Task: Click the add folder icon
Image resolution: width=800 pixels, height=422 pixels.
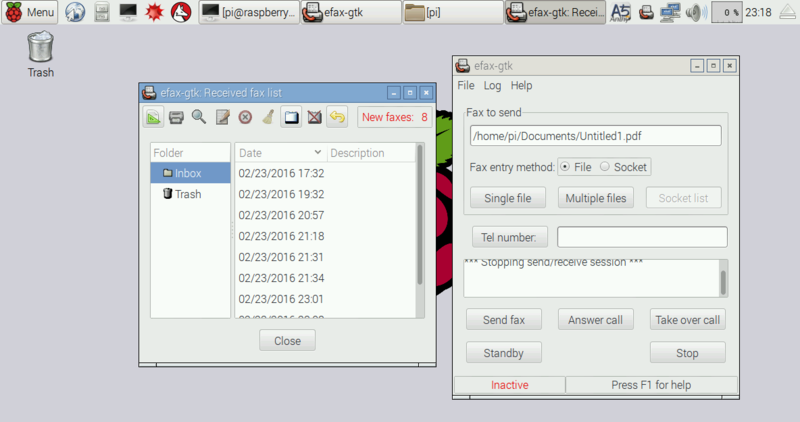Action: [x=291, y=117]
